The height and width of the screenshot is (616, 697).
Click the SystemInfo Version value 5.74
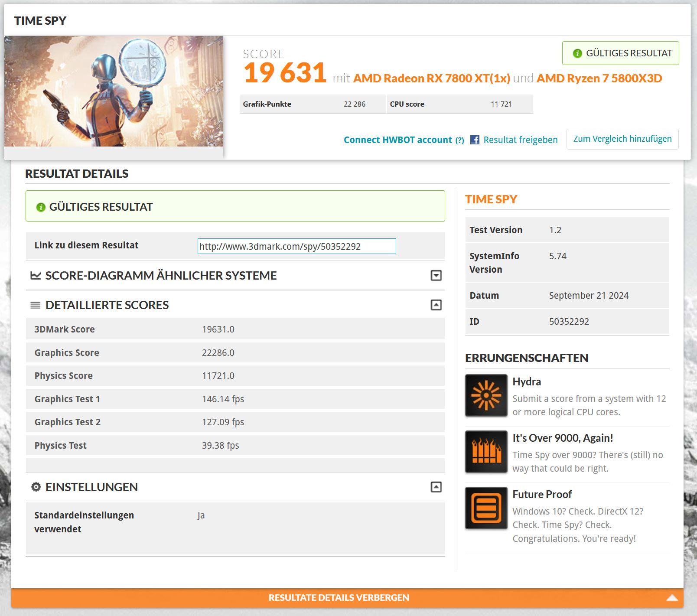(x=557, y=256)
